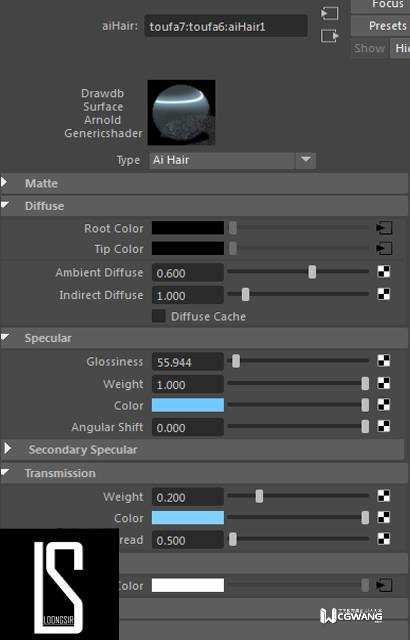This screenshot has width=410, height=640.
Task: Click the Root Color slider handle
Action: click(x=233, y=228)
